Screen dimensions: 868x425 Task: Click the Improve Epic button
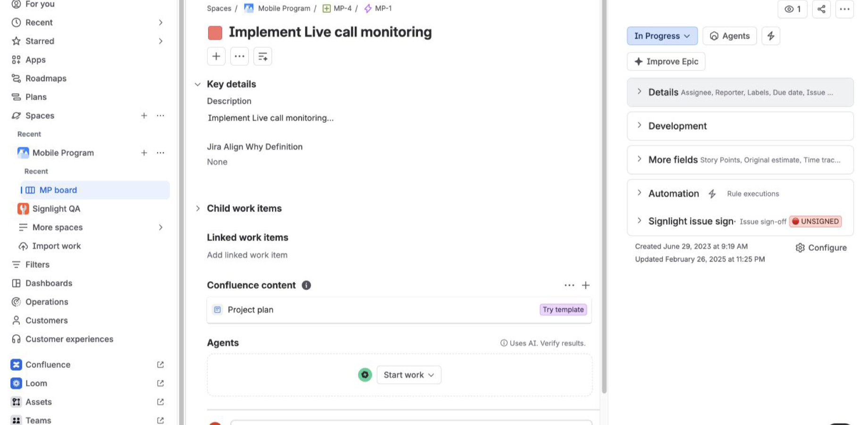666,61
